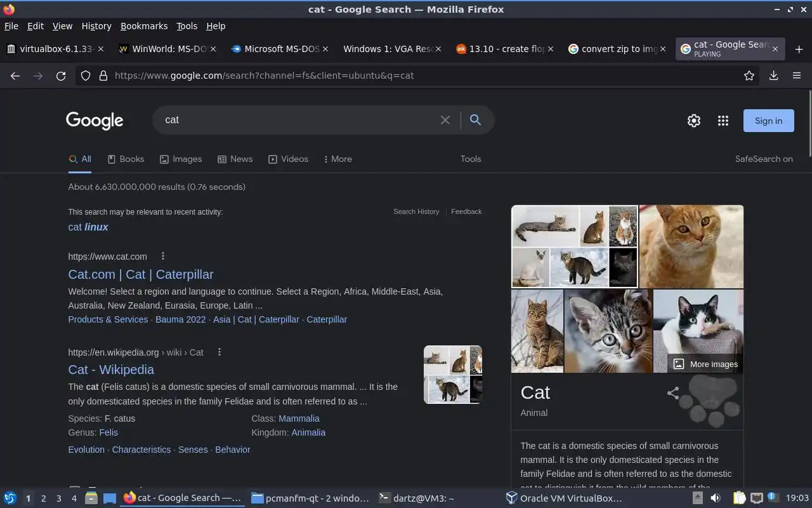Screen dimensions: 812x508
Task: Open the Tools options
Action: click(x=471, y=159)
